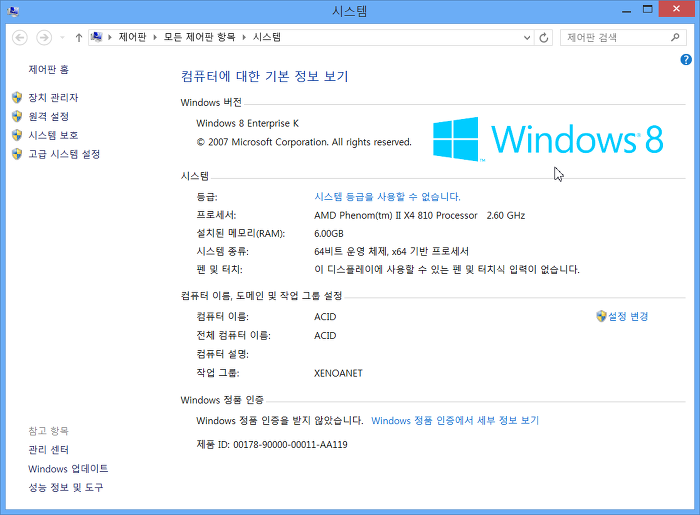Open recent locations dropdown next to Forward
This screenshot has height=515, width=700.
[62, 38]
